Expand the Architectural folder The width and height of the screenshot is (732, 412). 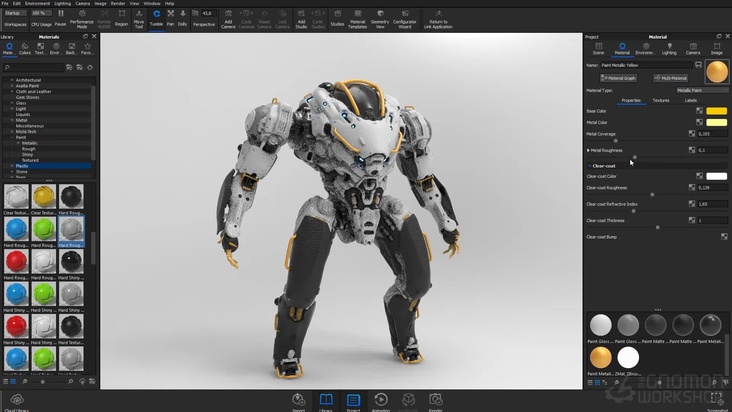click(12, 80)
